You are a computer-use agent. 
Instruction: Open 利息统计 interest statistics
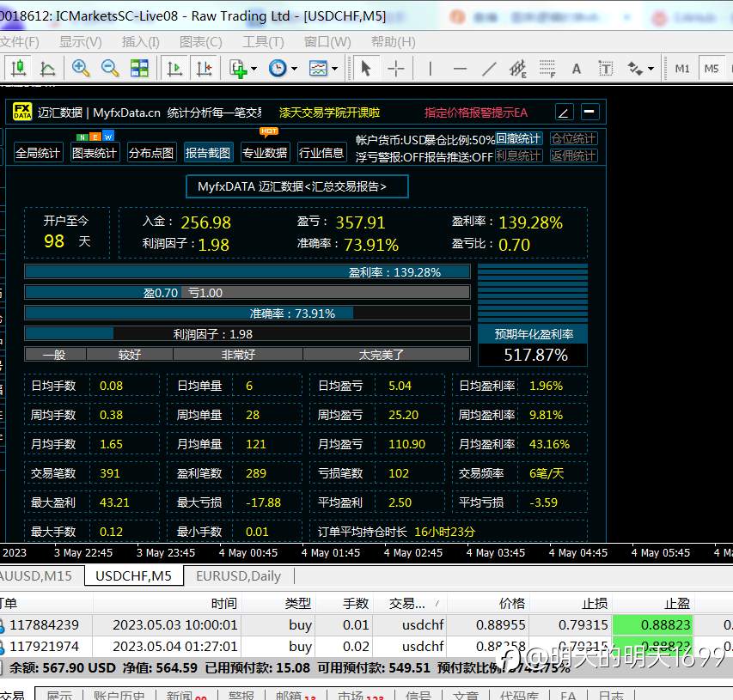coord(518,155)
